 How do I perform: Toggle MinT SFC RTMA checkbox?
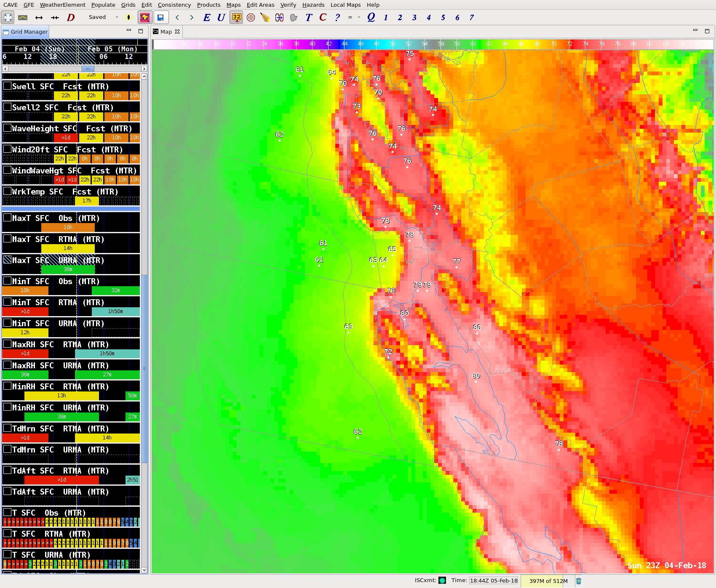point(7,301)
